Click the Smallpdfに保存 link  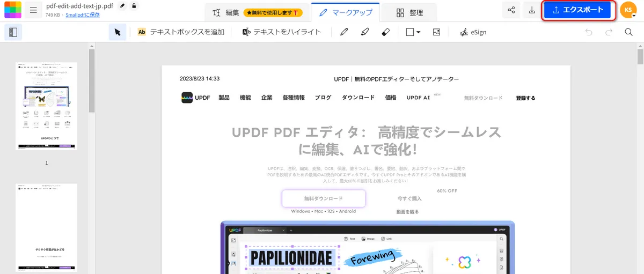point(83,15)
